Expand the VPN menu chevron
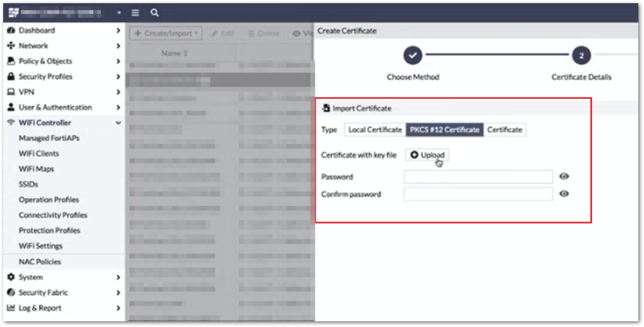The image size is (644, 327). [x=118, y=92]
